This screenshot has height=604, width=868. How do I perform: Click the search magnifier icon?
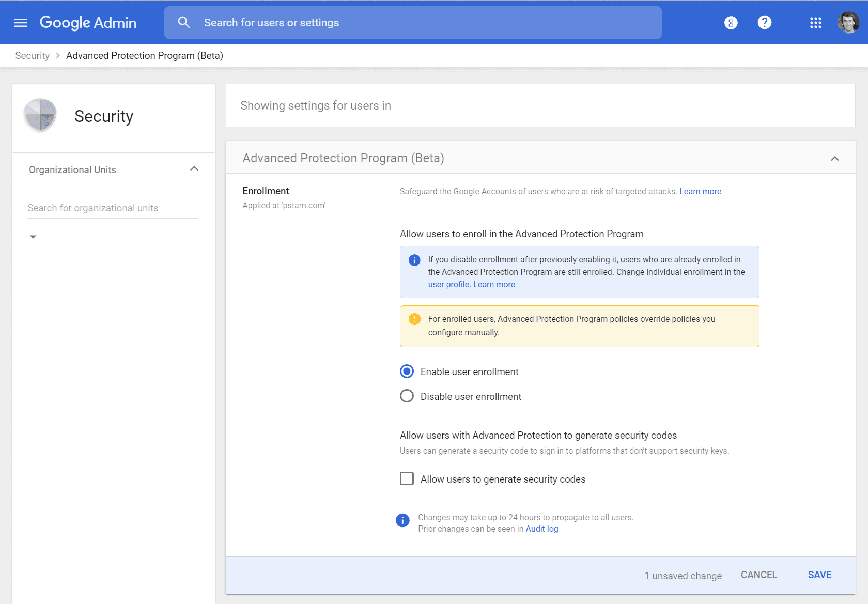(184, 23)
